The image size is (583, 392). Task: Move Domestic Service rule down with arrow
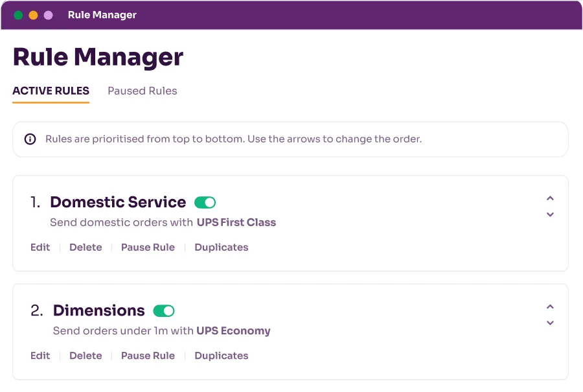[x=550, y=214]
